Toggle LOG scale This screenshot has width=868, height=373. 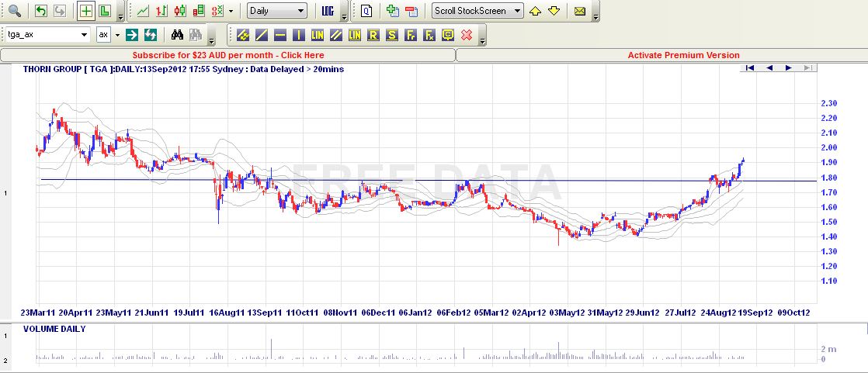[328, 10]
